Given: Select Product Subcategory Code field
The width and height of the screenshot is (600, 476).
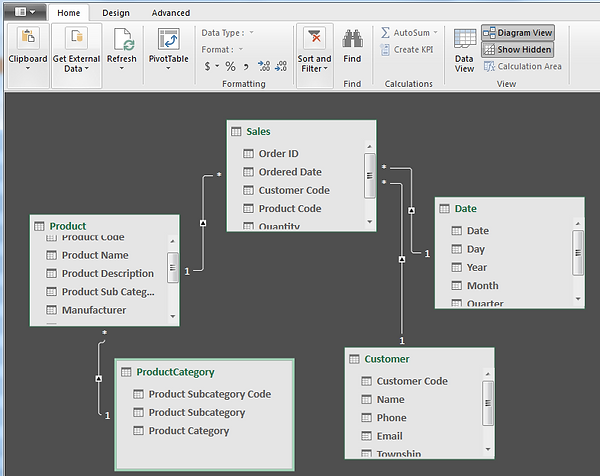Looking at the screenshot, I should (210, 394).
